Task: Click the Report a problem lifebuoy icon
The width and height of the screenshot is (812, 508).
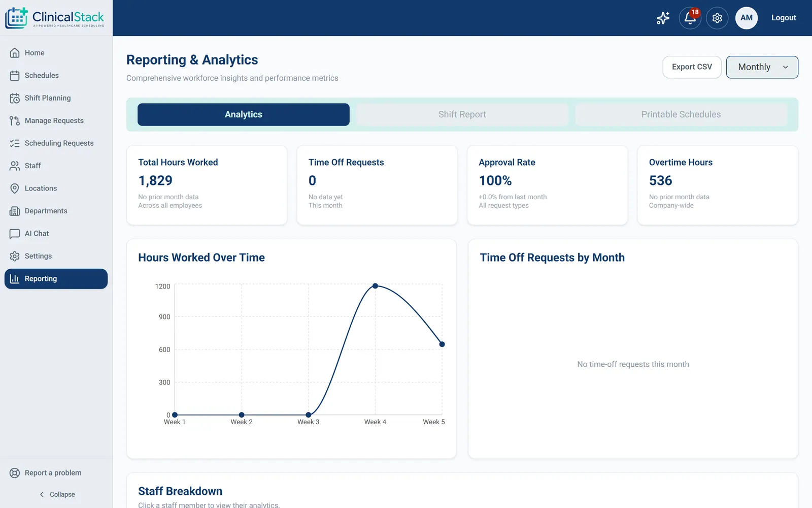Action: click(x=15, y=473)
